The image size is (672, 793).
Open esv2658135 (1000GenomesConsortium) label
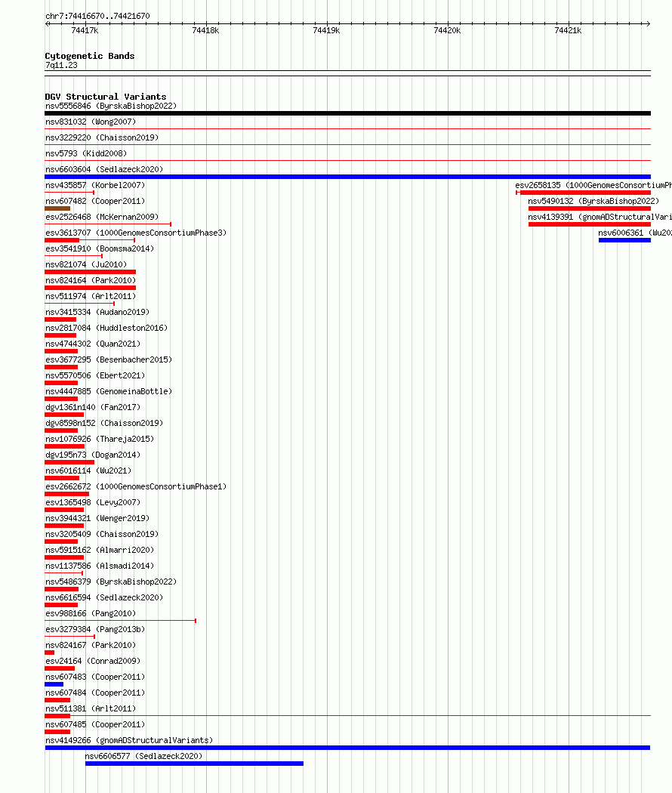pos(593,185)
